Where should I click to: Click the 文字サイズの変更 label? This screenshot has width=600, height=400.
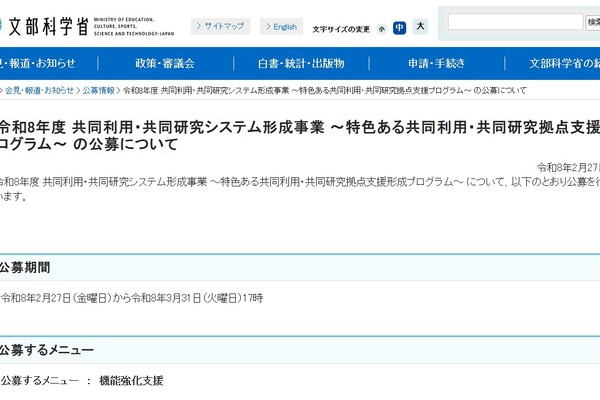click(341, 29)
